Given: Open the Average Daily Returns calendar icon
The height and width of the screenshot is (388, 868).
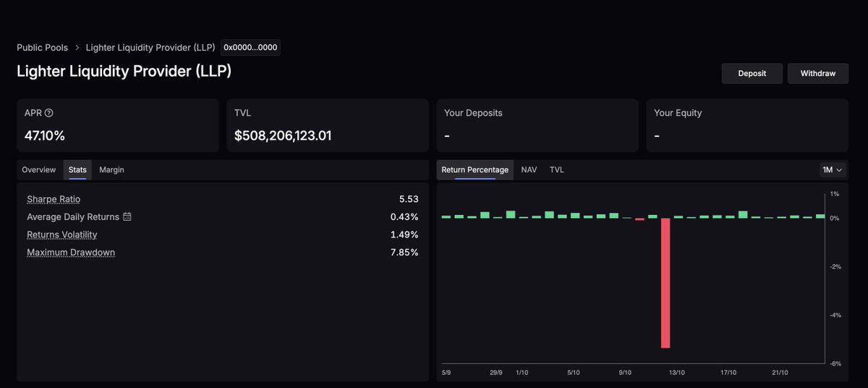Looking at the screenshot, I should pos(127,216).
